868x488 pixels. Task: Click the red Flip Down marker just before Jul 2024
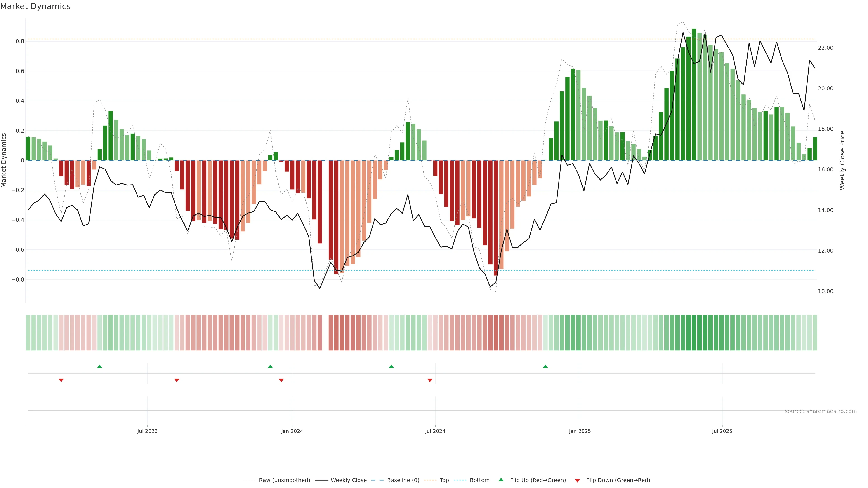(430, 380)
